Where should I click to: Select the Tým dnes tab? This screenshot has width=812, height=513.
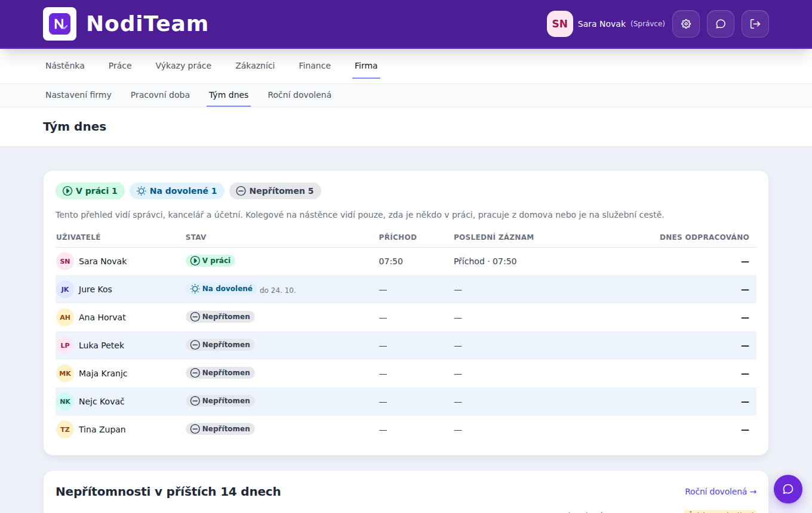coord(229,95)
